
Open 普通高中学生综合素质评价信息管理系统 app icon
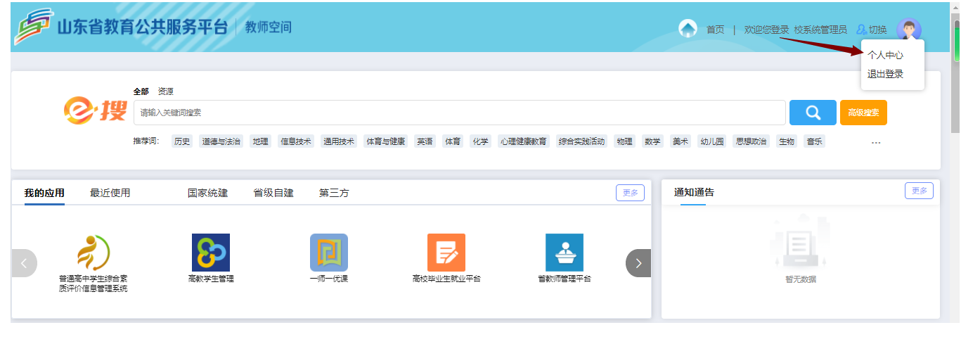click(x=94, y=253)
